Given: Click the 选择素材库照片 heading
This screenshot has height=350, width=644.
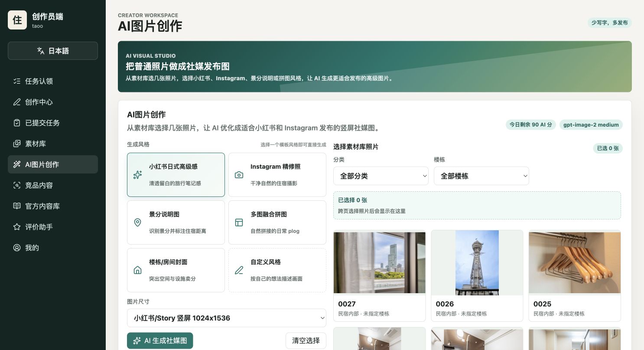Looking at the screenshot, I should point(356,147).
